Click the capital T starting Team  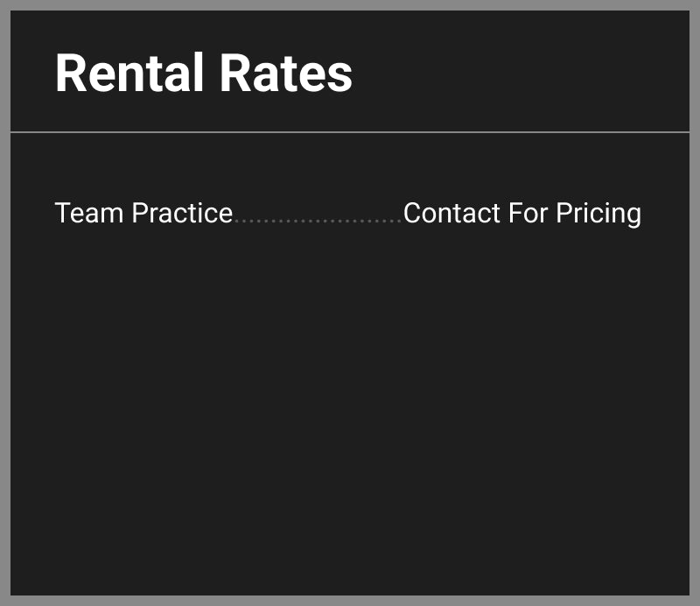[63, 213]
